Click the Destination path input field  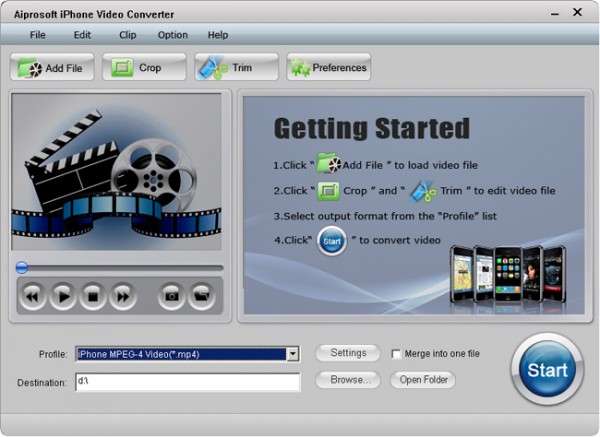(x=188, y=382)
